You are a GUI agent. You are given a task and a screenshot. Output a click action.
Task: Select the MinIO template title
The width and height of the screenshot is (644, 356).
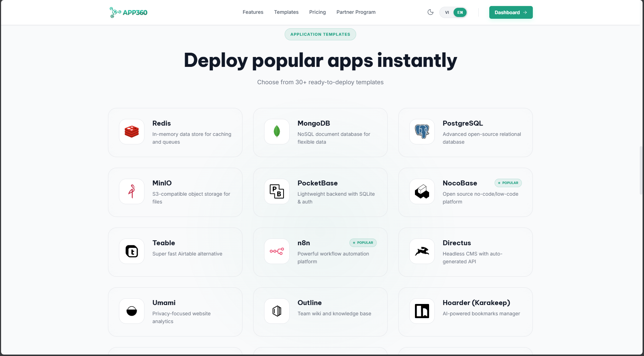(x=162, y=183)
